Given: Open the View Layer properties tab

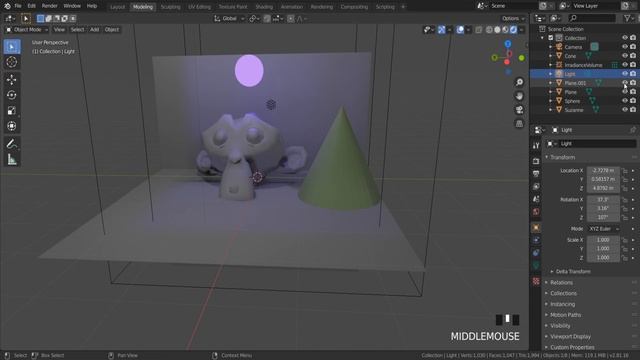Looking at the screenshot, I should pyautogui.click(x=536, y=187).
